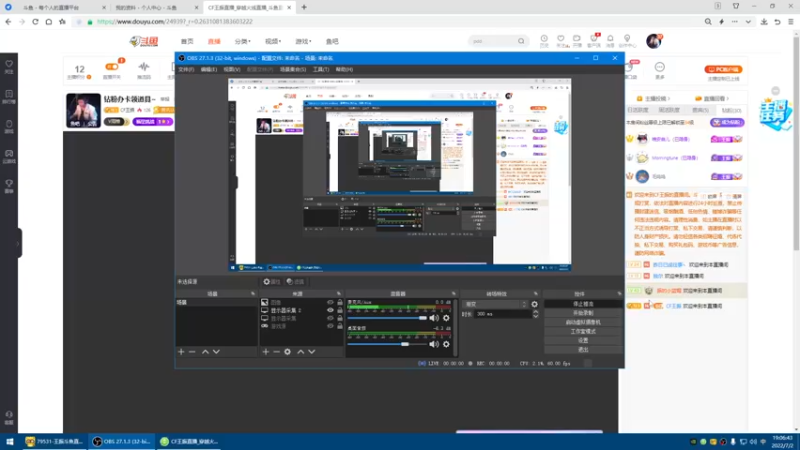Open source properties button above the docks
The width and height of the screenshot is (800, 450).
271,282
